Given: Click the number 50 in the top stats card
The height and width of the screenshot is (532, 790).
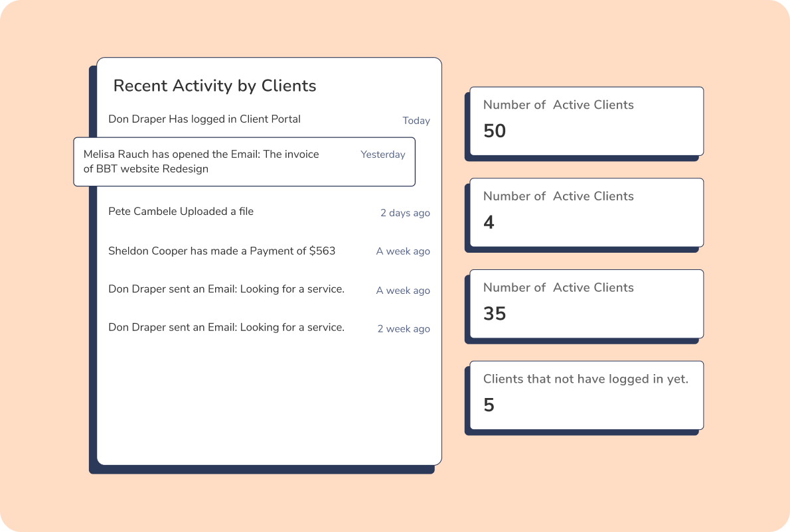Looking at the screenshot, I should tap(496, 131).
